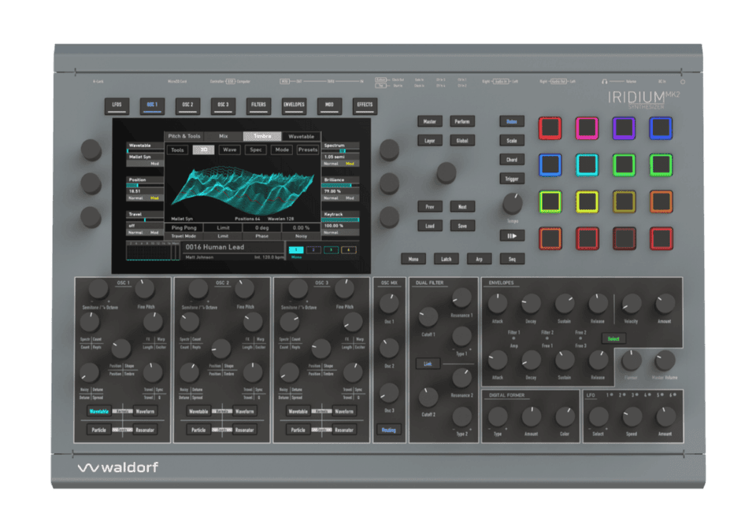Image resolution: width=756 pixels, height=532 pixels.
Task: Toggle the Arp button
Action: [x=479, y=259]
